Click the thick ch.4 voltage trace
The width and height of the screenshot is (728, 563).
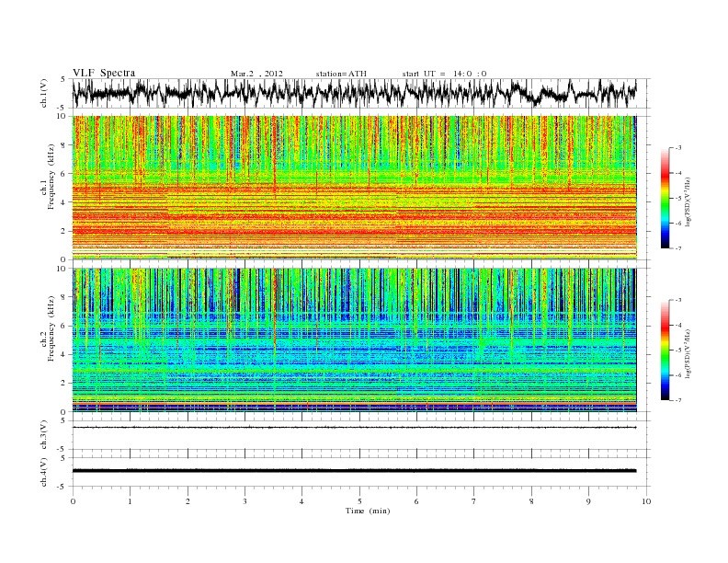coord(354,471)
